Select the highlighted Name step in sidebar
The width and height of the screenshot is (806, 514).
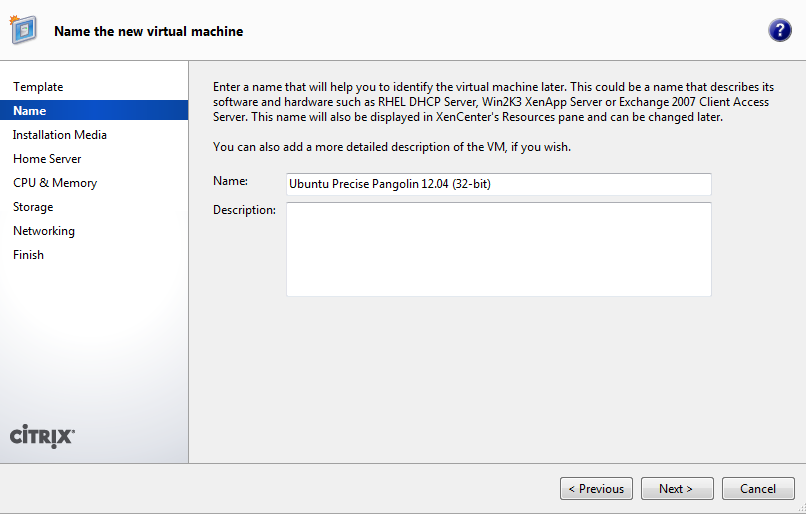pyautogui.click(x=30, y=111)
